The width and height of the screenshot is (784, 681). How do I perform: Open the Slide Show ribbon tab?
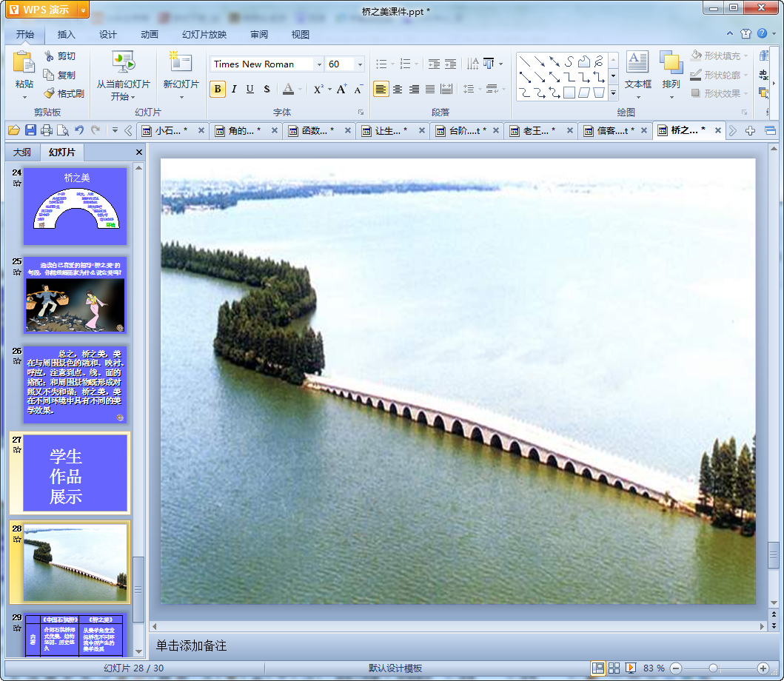click(x=204, y=35)
